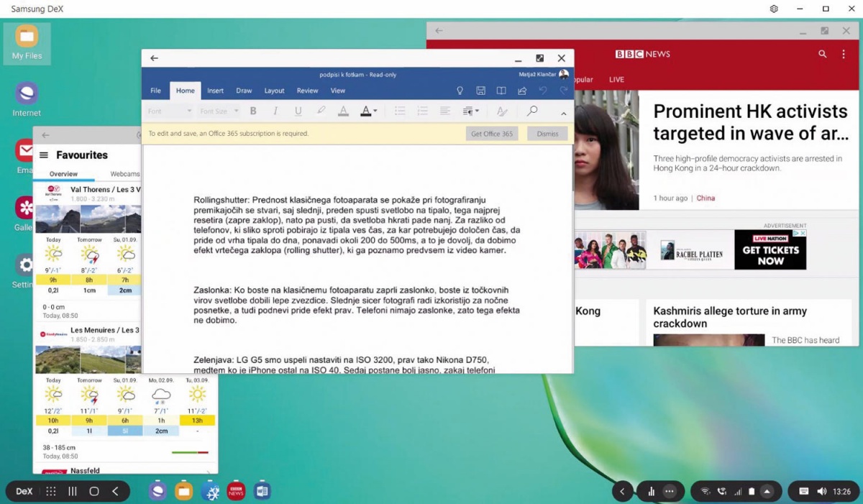Switch to Draw tab in Word
The image size is (863, 504).
(x=244, y=91)
